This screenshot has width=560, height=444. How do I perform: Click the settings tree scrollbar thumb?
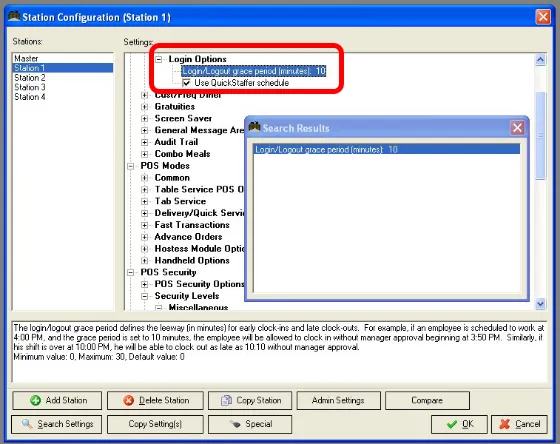click(x=540, y=136)
